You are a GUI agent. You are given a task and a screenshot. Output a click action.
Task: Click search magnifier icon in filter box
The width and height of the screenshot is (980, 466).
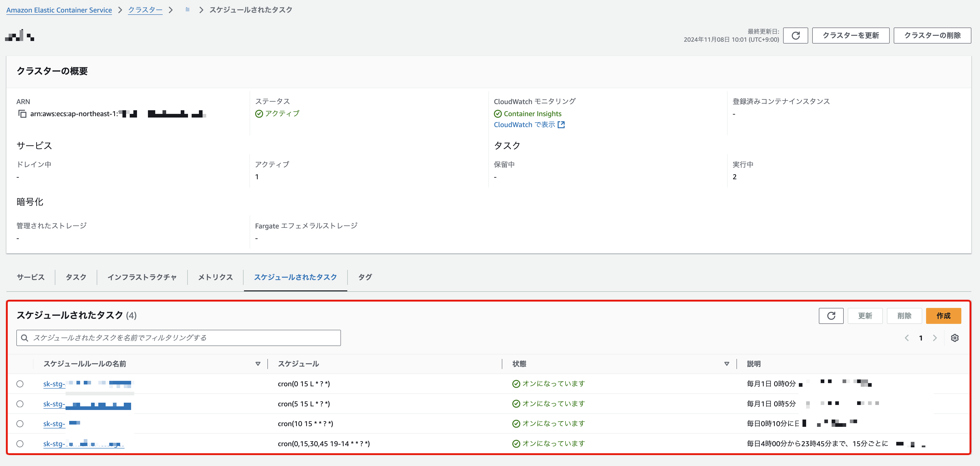[x=25, y=338]
